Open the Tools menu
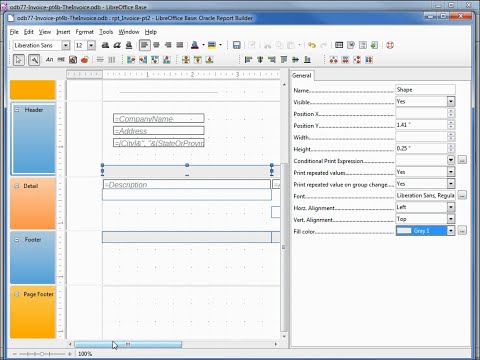480x360 pixels. (x=106, y=32)
